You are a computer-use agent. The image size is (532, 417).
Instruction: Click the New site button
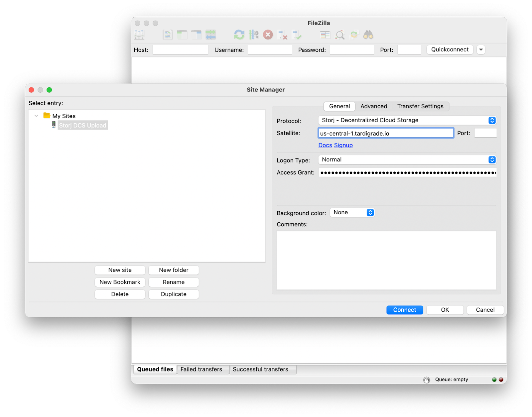[x=120, y=270]
